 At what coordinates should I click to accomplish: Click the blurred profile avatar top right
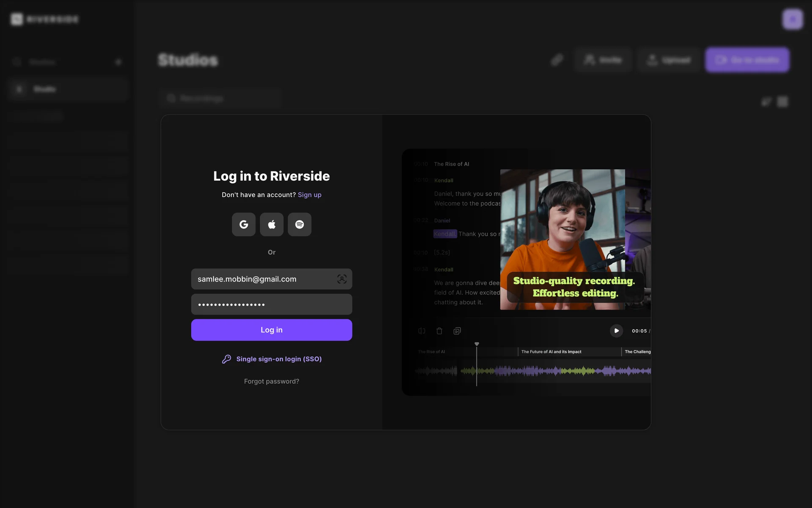[792, 19]
